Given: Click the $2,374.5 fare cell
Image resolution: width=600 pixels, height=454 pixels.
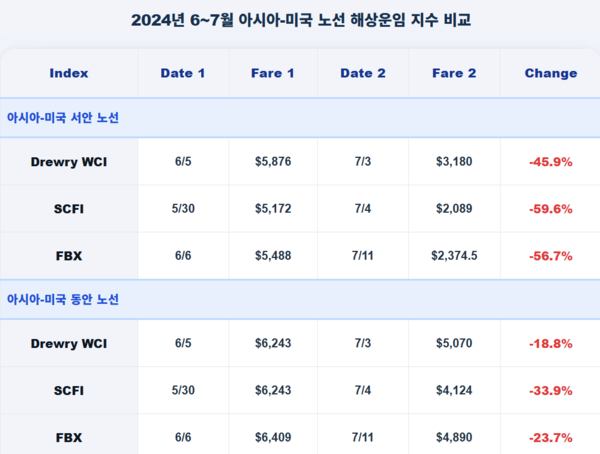Looking at the screenshot, I should click(454, 256).
